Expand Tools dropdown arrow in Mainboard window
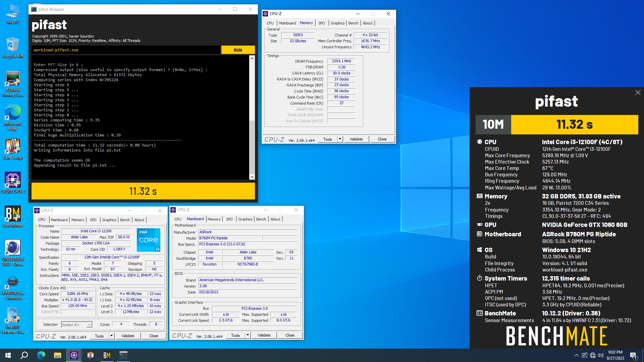Viewport: 644px width, 362px height. coord(248,335)
